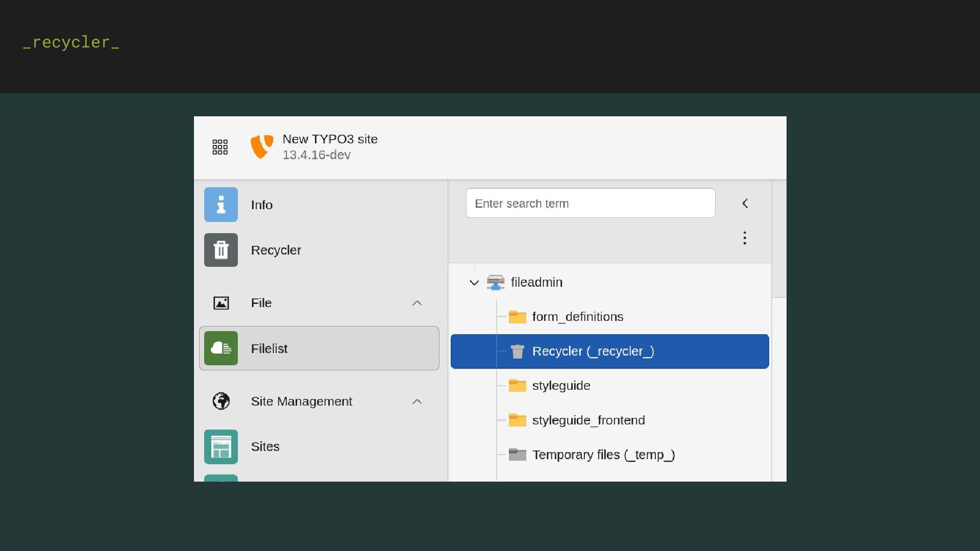This screenshot has height=551, width=980.
Task: Open the styleguide_frontend folder
Action: click(588, 420)
